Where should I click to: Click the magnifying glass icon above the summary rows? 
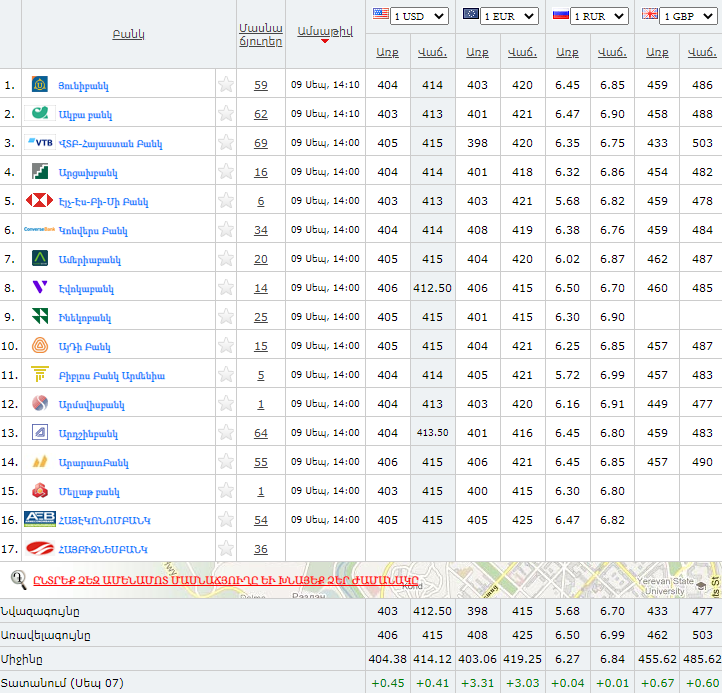[18, 580]
